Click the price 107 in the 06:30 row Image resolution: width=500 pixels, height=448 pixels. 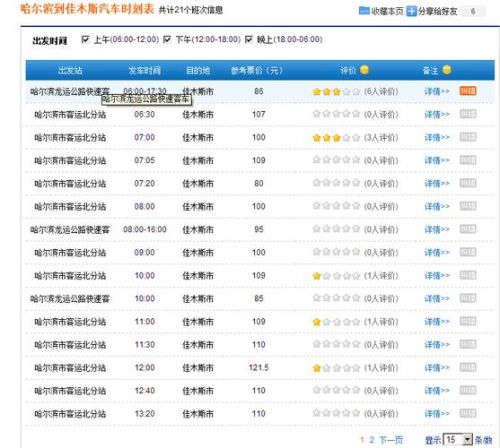(259, 114)
